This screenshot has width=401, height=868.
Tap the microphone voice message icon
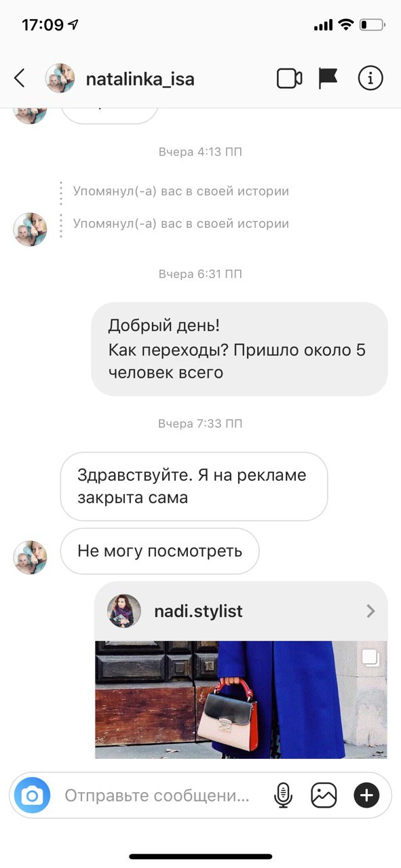283,795
